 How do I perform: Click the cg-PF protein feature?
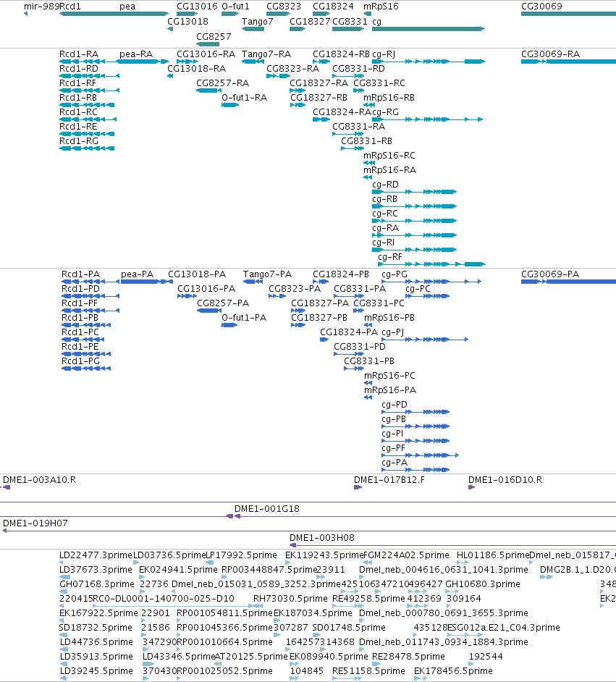point(420,455)
